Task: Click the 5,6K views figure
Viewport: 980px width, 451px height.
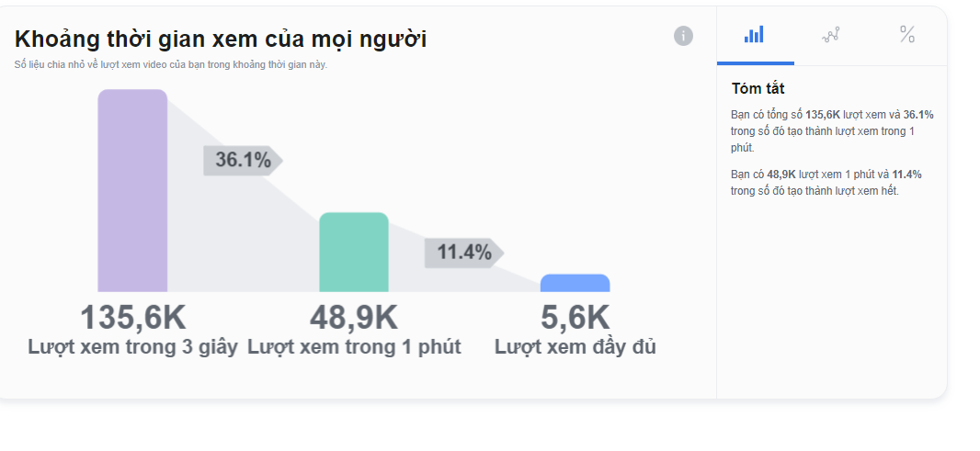Action: (575, 318)
